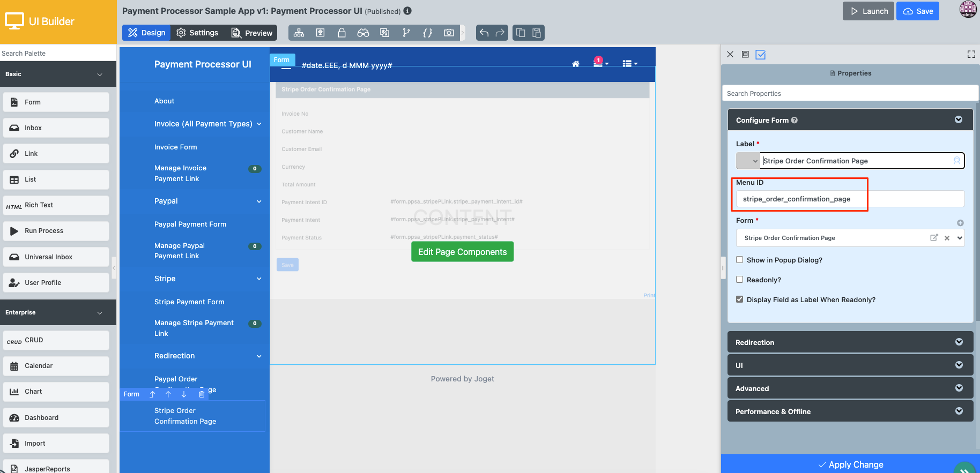
Task: Click the top Save button
Action: tap(918, 11)
